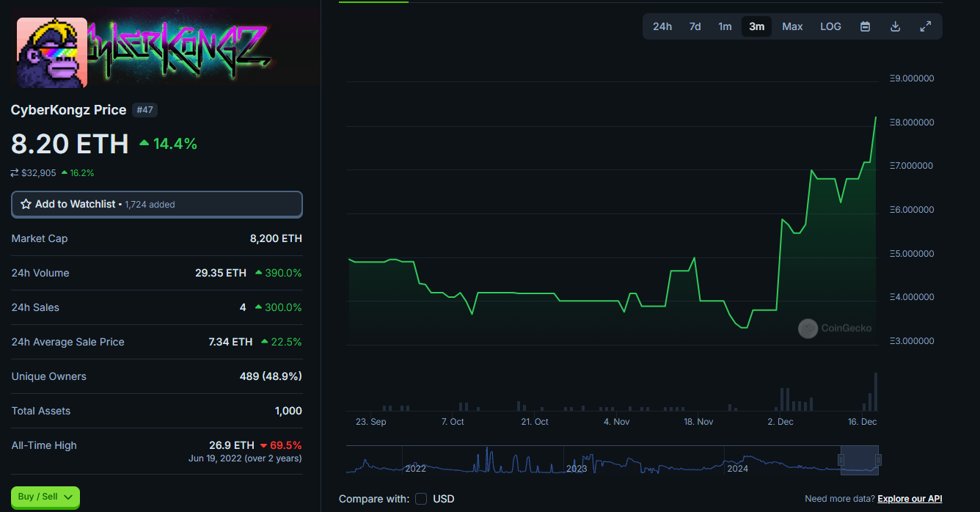Click the Ξ9.000000 axis label
Viewport: 980px width, 512px height.
point(911,78)
